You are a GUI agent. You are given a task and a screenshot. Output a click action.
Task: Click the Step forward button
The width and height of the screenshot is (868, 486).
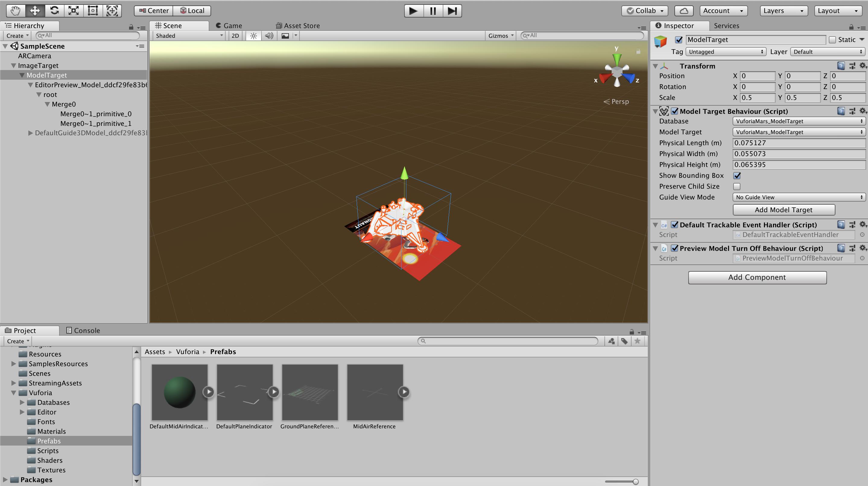(x=452, y=11)
